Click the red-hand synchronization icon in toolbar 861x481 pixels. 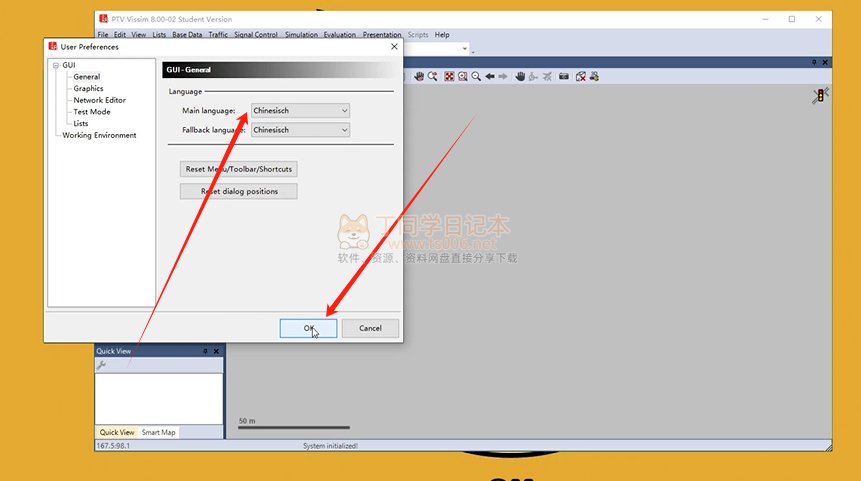point(419,76)
